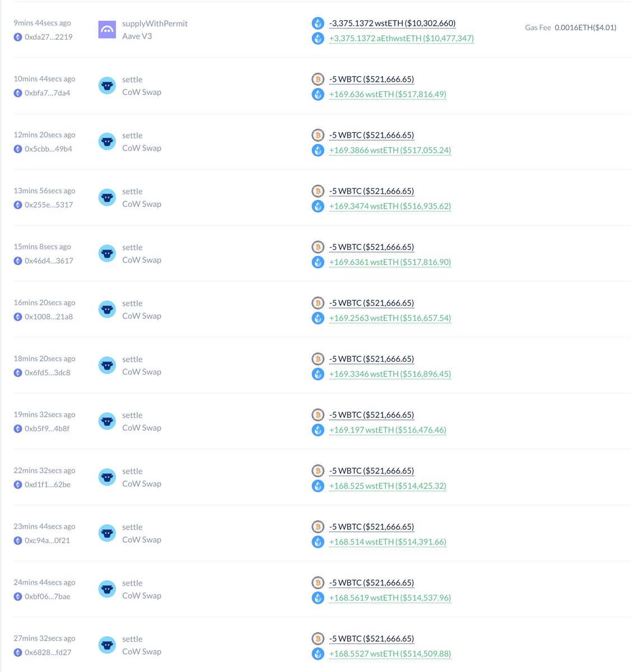631x672 pixels.
Task: Click CoW Swap icon for 0xbfa7...7da4
Action: point(107,86)
